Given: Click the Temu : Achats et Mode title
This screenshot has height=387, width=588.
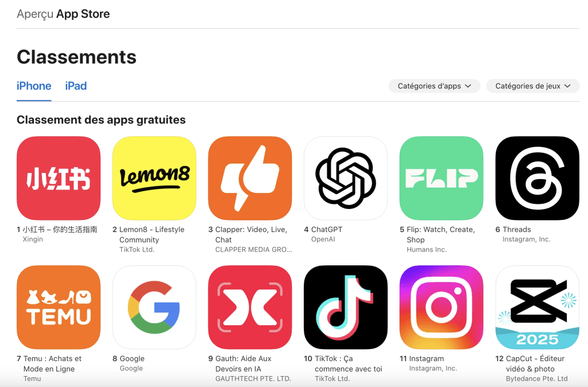Looking at the screenshot, I should (52, 364).
